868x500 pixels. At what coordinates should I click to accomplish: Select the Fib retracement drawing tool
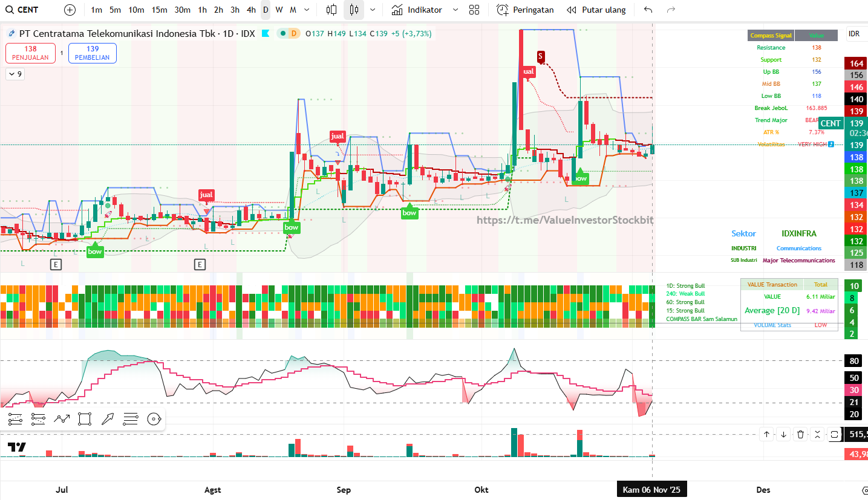coord(15,418)
